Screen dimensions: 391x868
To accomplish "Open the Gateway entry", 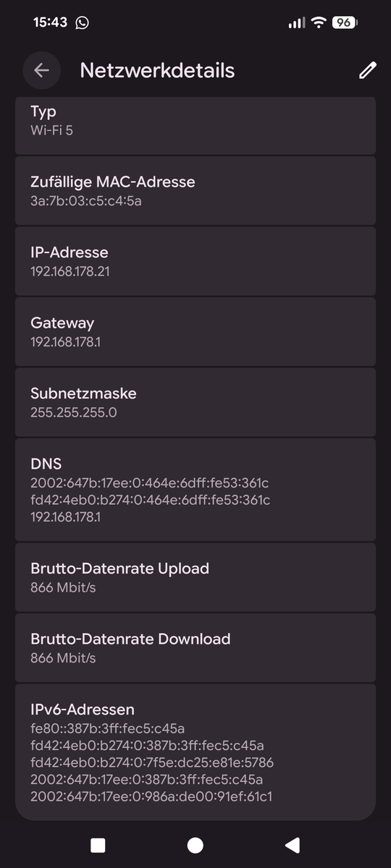I will click(x=195, y=331).
